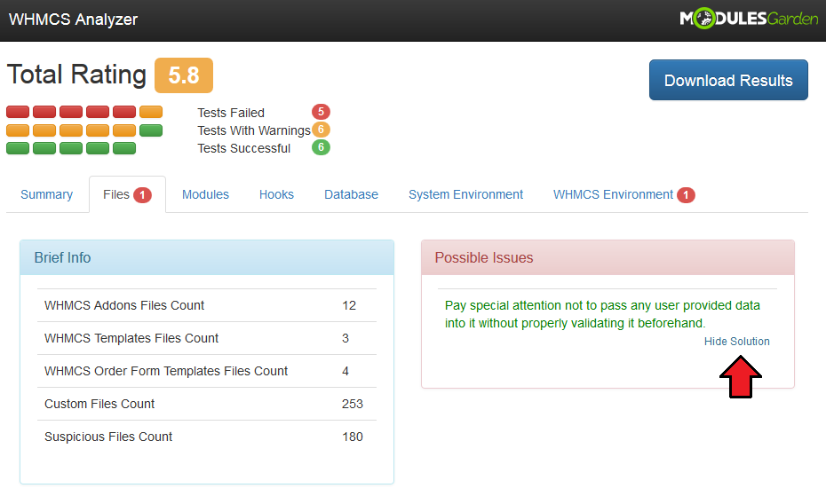Click the red badge on Files tab
Screen dimensions: 826x504
(x=142, y=195)
